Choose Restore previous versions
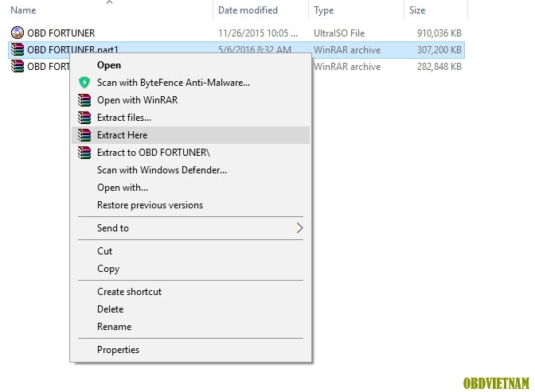Viewport: 535px width, 392px height. point(150,205)
